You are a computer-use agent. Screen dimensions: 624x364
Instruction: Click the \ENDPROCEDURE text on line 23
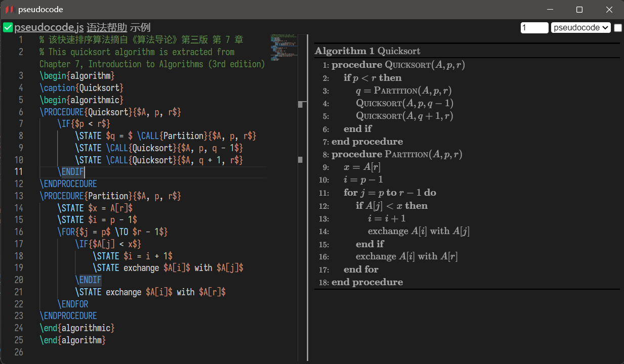click(x=68, y=316)
